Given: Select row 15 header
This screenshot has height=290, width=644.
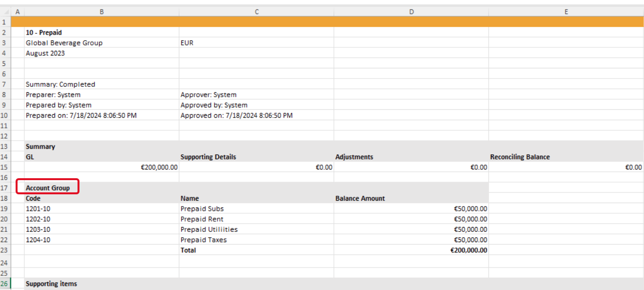Looking at the screenshot, I should point(6,167).
